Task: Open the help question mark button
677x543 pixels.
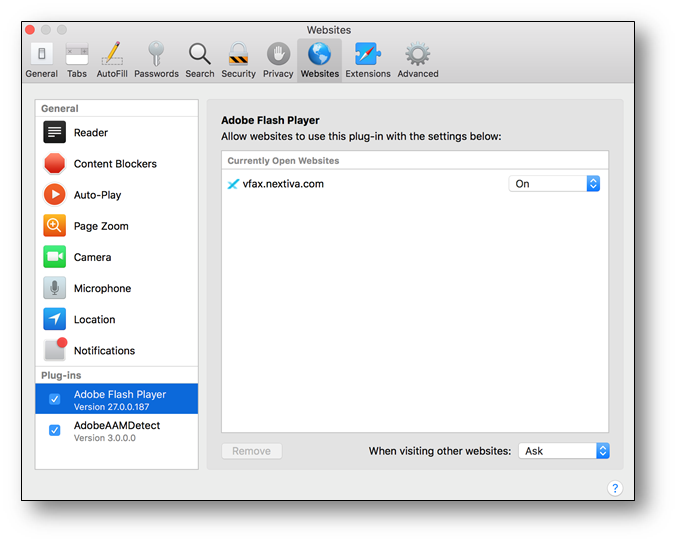Action: pos(615,488)
